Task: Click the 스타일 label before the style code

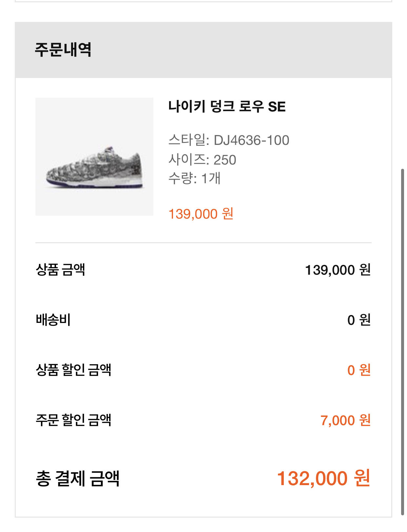Action: coord(188,140)
